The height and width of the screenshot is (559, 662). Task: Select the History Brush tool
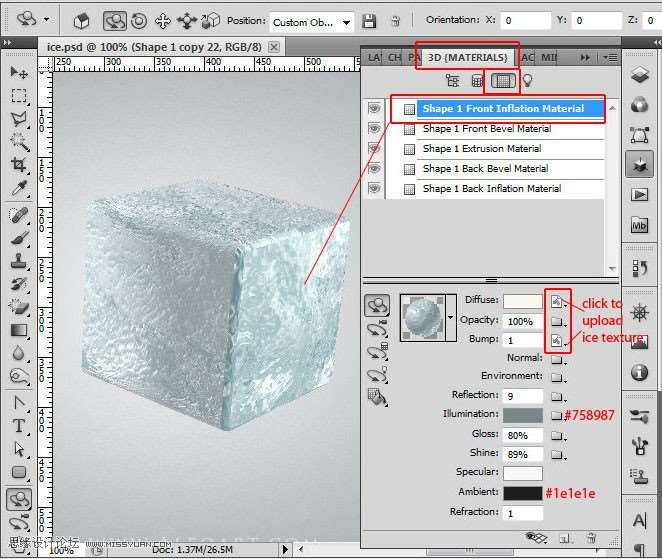click(x=18, y=284)
